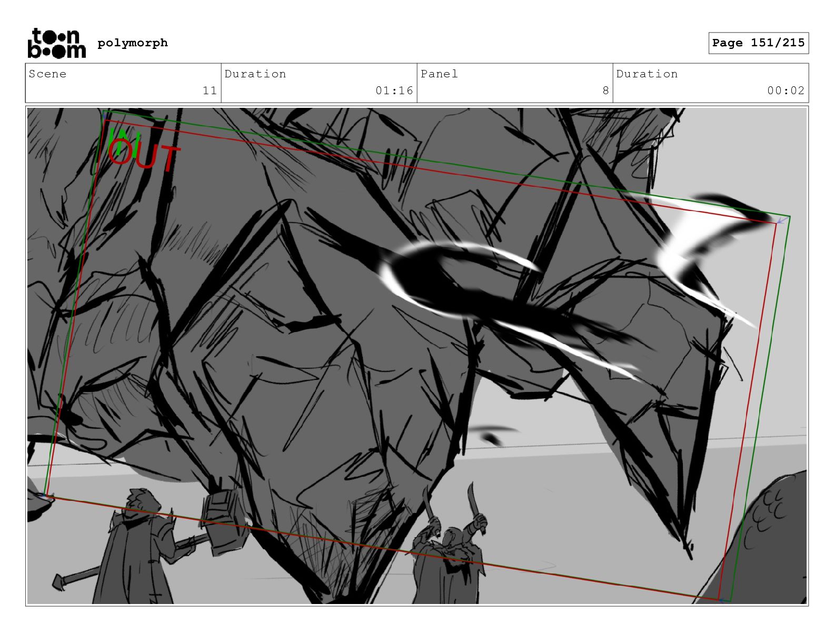
Task: Click scene duration value '01:16'
Action: pos(394,90)
